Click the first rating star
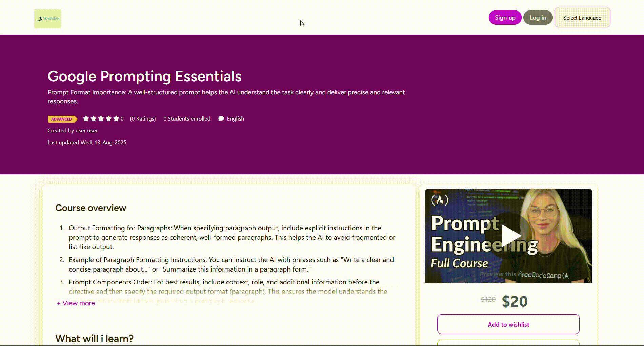This screenshot has height=346, width=644. (x=86, y=118)
